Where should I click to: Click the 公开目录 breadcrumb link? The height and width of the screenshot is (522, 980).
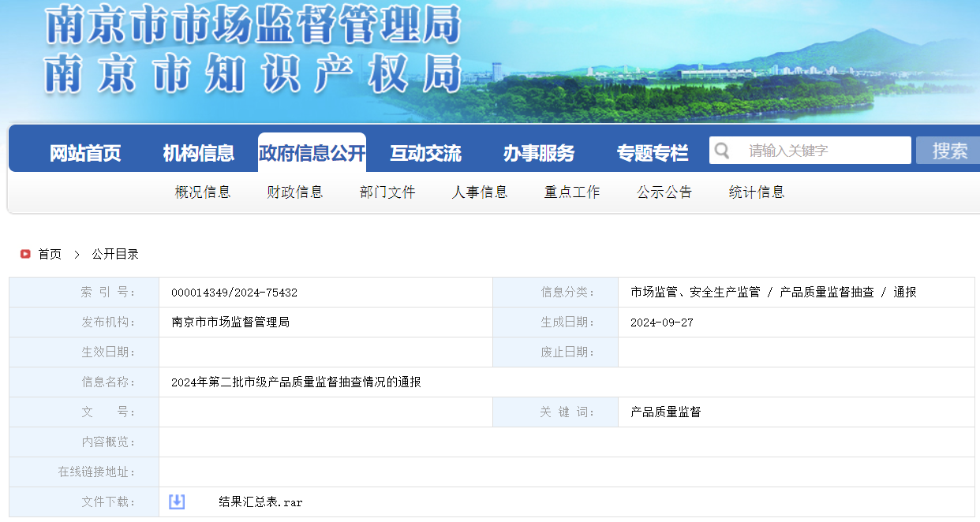(115, 254)
